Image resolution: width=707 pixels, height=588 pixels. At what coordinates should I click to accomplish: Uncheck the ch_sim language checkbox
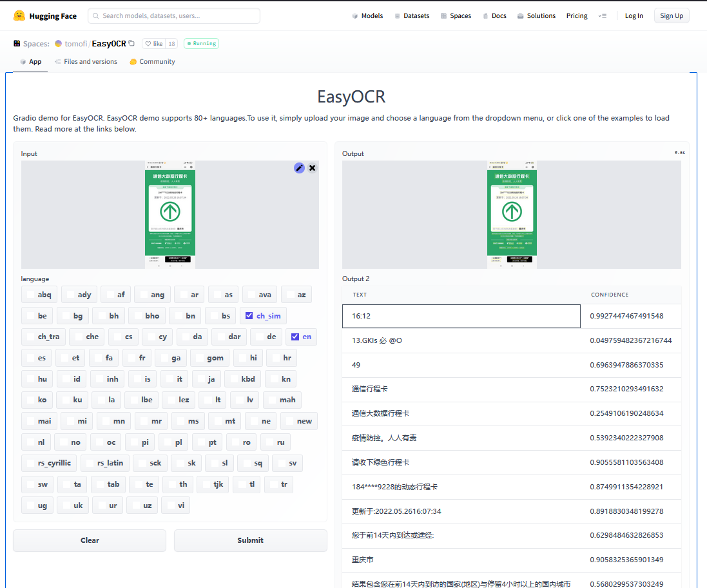[x=249, y=316]
